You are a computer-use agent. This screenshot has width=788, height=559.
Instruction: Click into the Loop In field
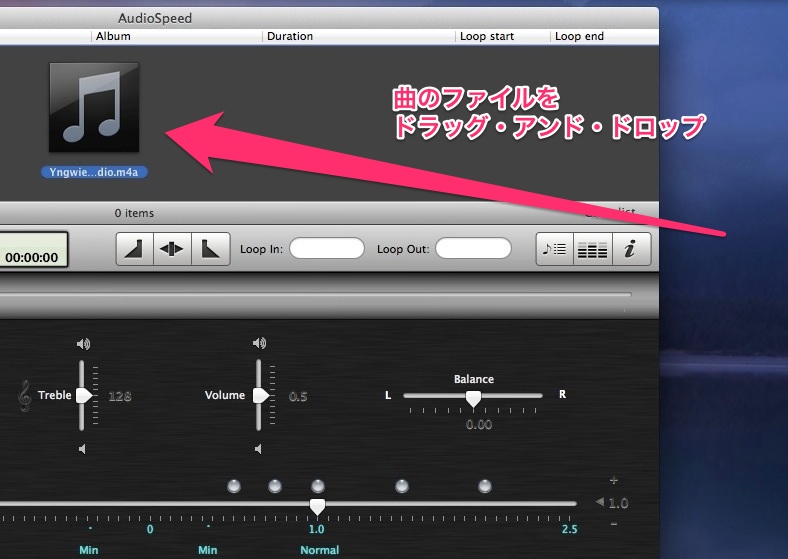click(x=327, y=248)
